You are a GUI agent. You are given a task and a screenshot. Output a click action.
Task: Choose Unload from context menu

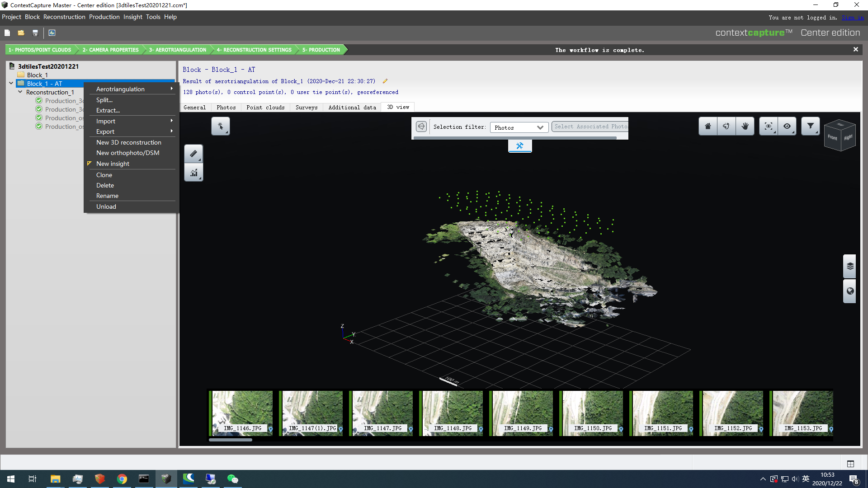(131, 206)
